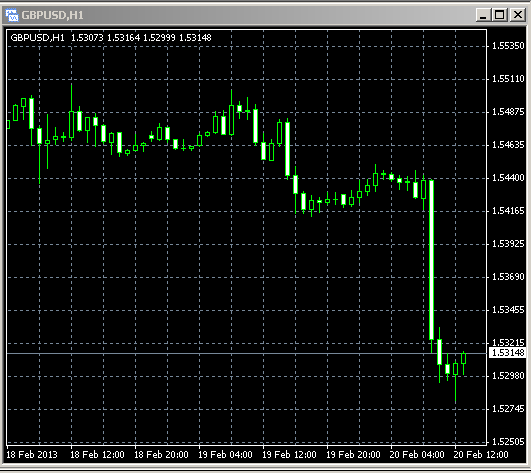The image size is (531, 473).
Task: Click price scale value 1.52745
Action: (x=508, y=409)
